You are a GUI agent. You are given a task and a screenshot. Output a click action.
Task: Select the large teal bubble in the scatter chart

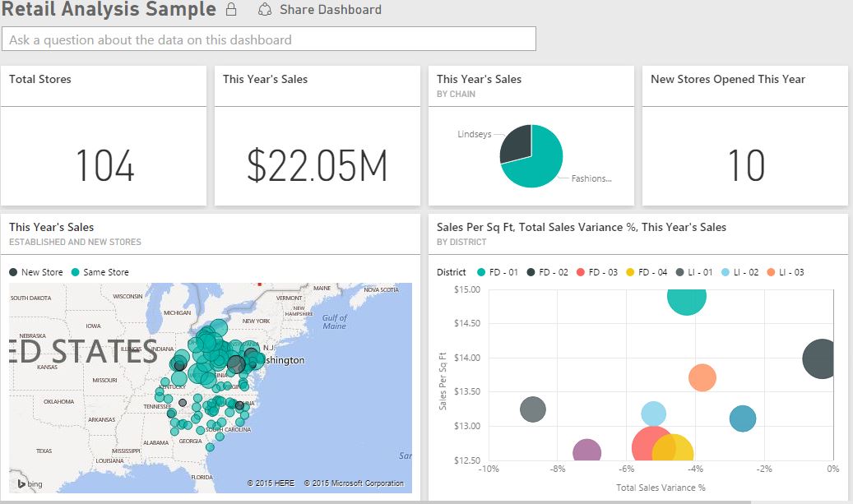[687, 302]
